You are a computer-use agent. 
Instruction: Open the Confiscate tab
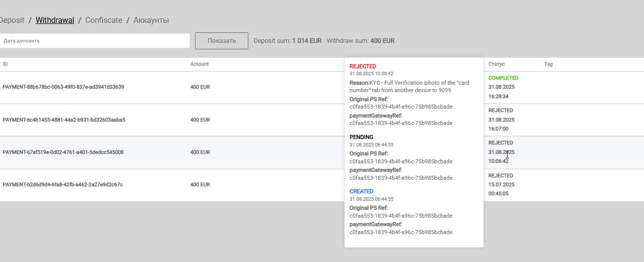(x=104, y=20)
